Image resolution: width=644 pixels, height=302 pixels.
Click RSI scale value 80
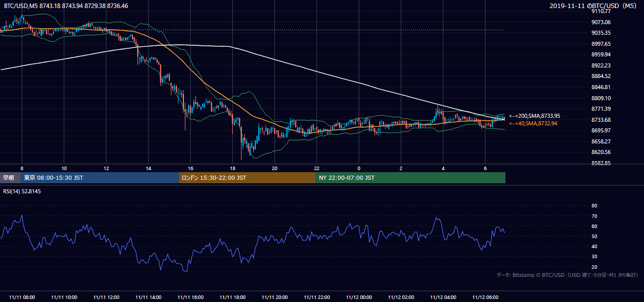click(x=594, y=206)
